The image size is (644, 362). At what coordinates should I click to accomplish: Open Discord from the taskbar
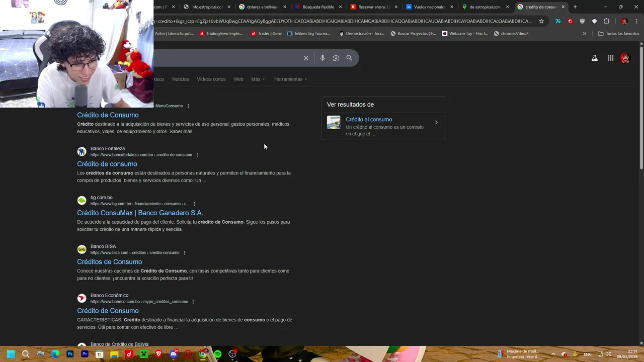(x=174, y=354)
